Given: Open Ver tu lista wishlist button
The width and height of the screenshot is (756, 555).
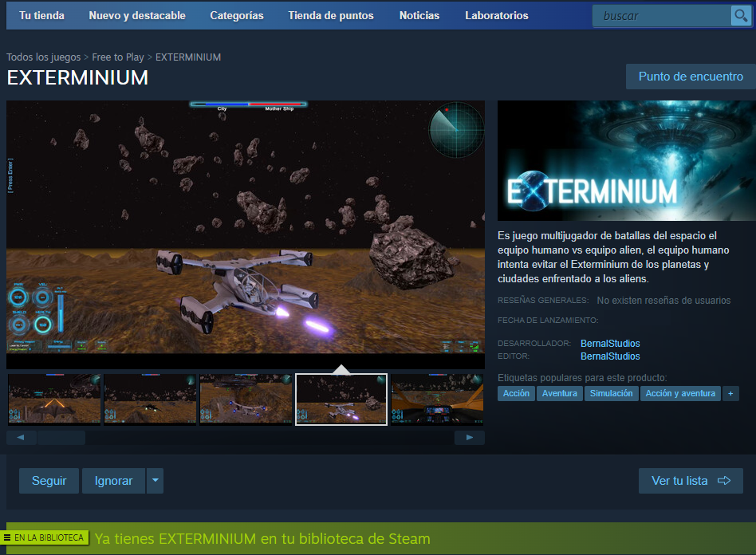Looking at the screenshot, I should pyautogui.click(x=691, y=481).
